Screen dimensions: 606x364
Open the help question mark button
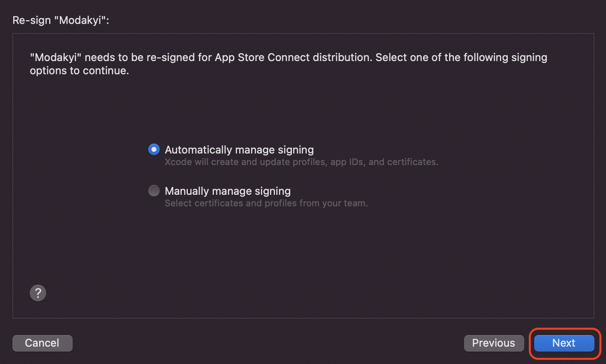click(x=38, y=293)
